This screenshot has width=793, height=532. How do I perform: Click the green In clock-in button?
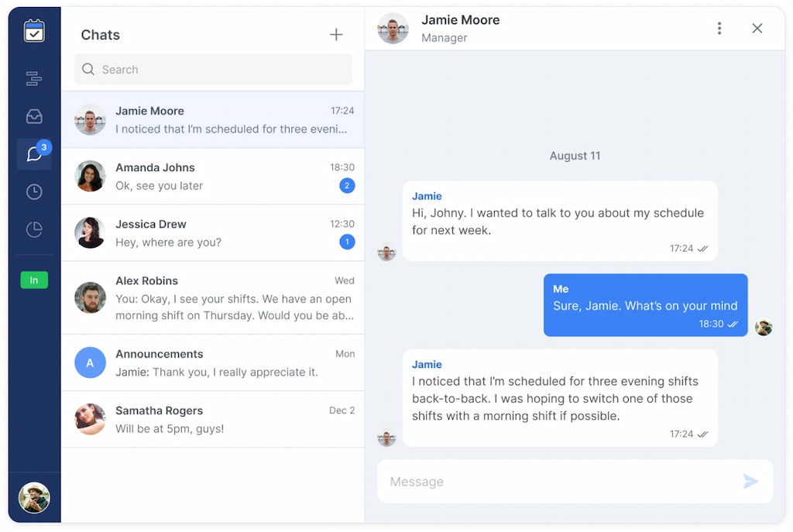(x=34, y=280)
